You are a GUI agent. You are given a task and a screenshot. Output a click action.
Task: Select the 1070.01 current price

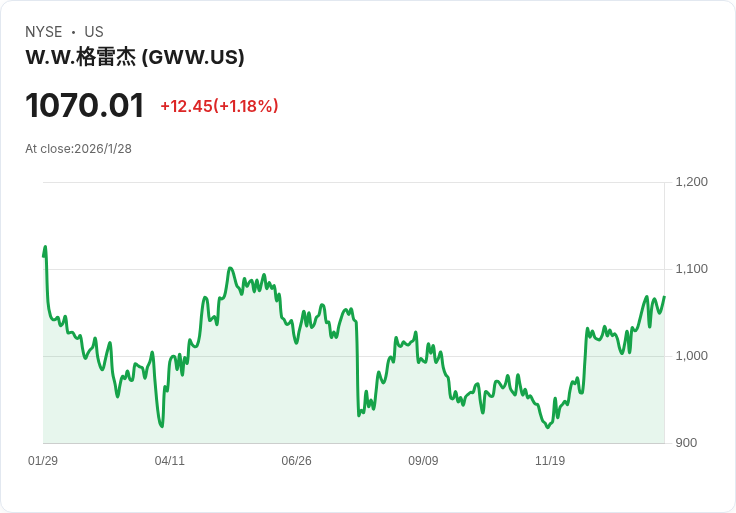pos(84,106)
